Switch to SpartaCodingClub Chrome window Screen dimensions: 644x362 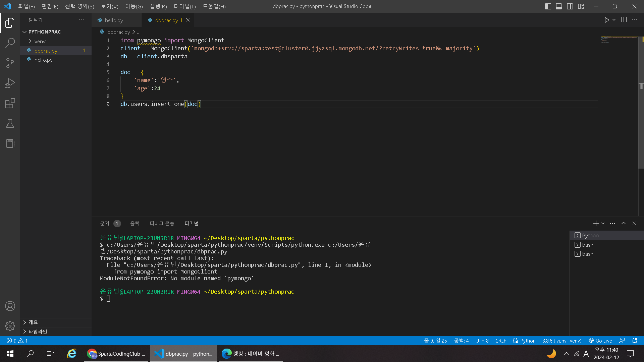116,354
